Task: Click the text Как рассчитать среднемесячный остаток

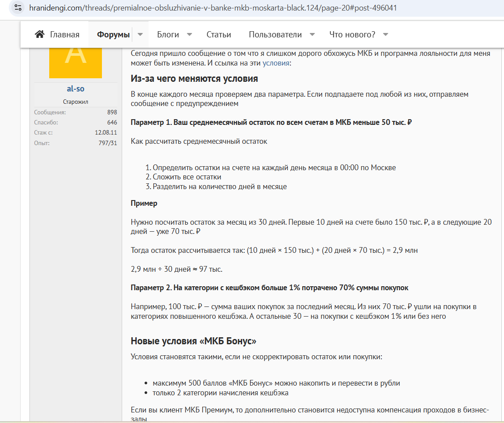Action: (199, 141)
